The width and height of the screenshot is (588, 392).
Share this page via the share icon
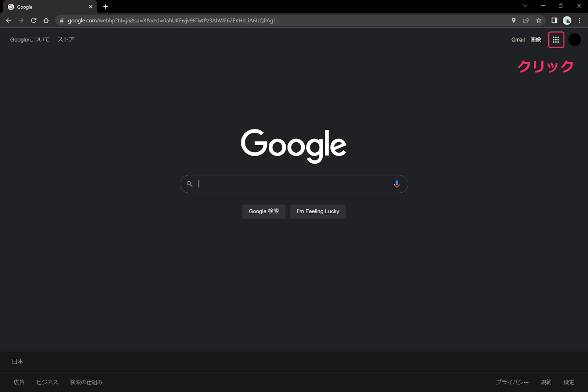pyautogui.click(x=526, y=21)
